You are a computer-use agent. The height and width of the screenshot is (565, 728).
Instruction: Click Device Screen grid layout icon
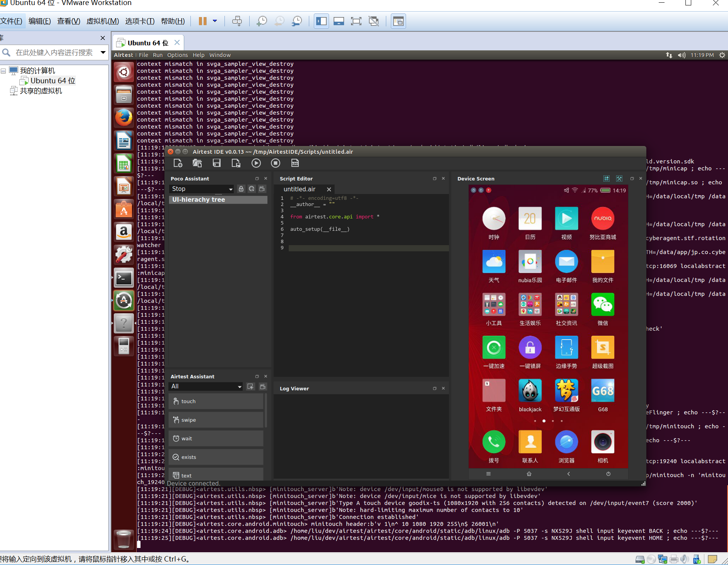point(606,179)
